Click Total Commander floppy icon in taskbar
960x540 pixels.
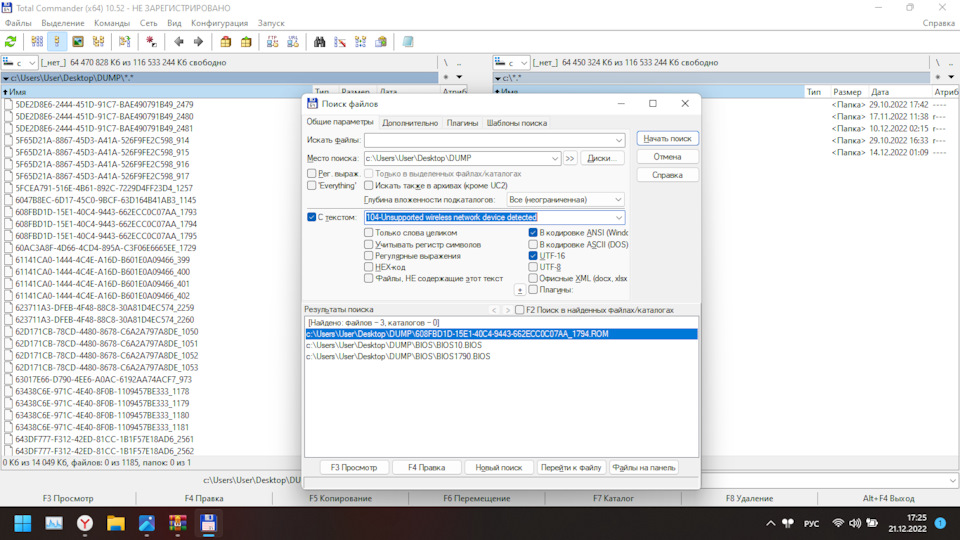click(x=208, y=523)
